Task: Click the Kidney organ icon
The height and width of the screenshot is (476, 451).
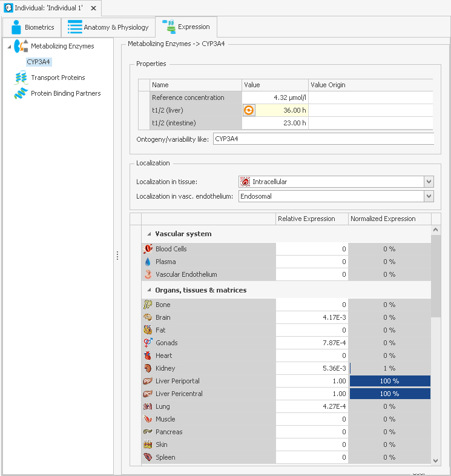Action: (x=148, y=368)
